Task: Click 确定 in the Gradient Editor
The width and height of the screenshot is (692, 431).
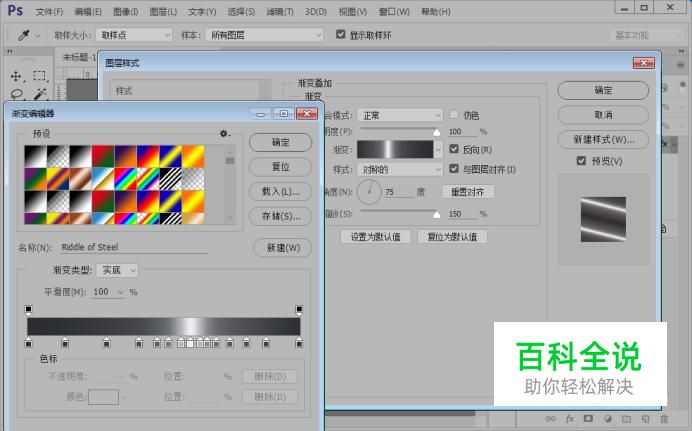Action: (x=280, y=142)
